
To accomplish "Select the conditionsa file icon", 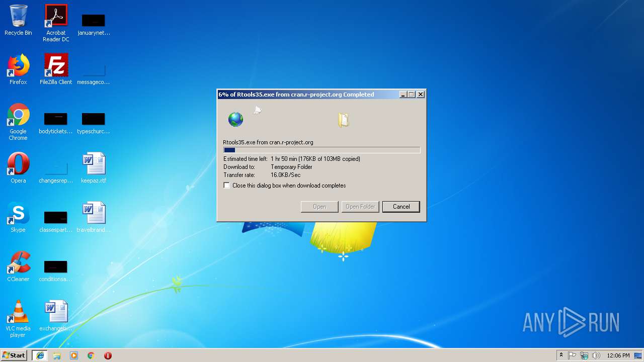I will [x=56, y=270].
